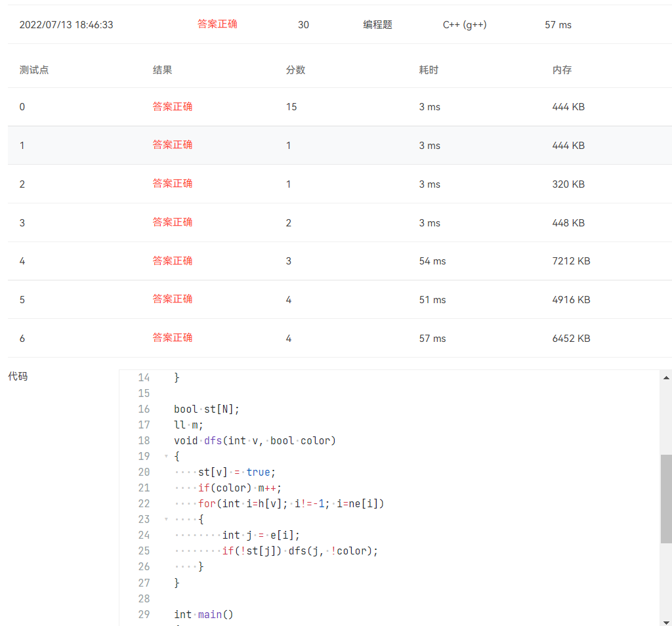
Task: Click the C++ (g++) compiler label
Action: click(465, 25)
